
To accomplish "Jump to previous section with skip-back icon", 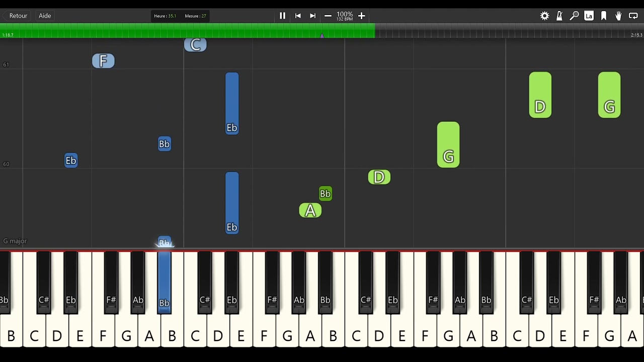I will click(x=298, y=16).
